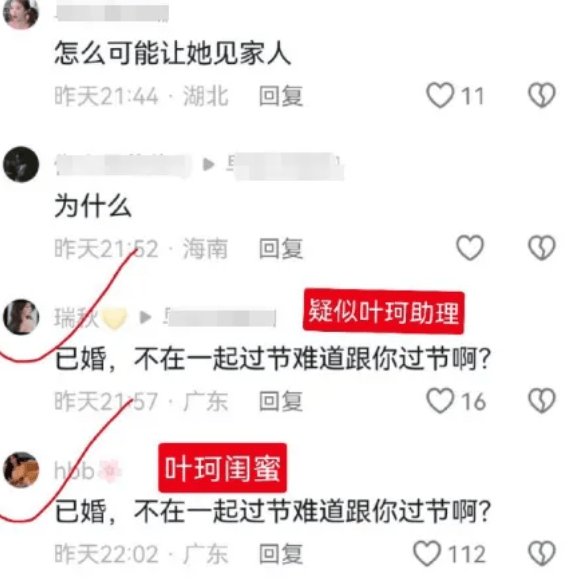This screenshot has height=583, width=579.
Task: Open 瑞秋's profile avatar
Action: point(21,317)
